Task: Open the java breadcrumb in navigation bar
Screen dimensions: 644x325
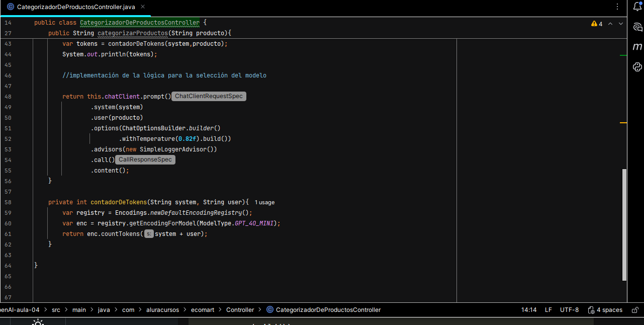Action: point(104,310)
